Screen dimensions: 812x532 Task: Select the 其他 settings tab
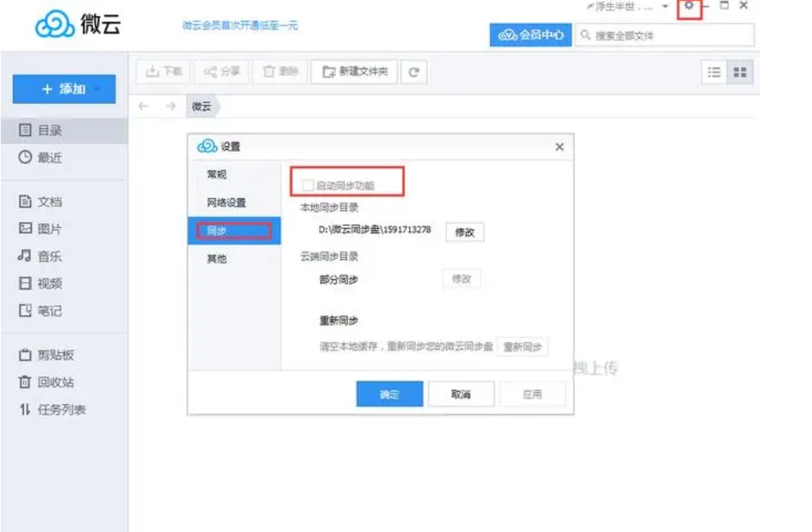pos(217,259)
